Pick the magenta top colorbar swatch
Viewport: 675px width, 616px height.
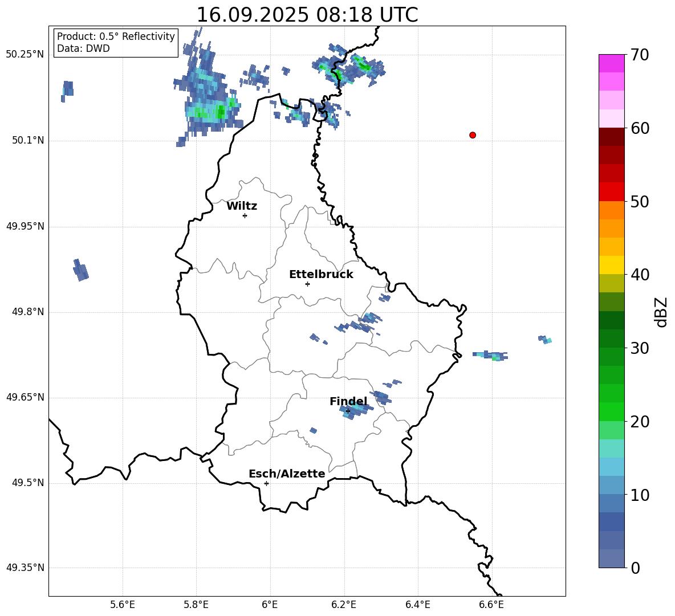coord(612,63)
